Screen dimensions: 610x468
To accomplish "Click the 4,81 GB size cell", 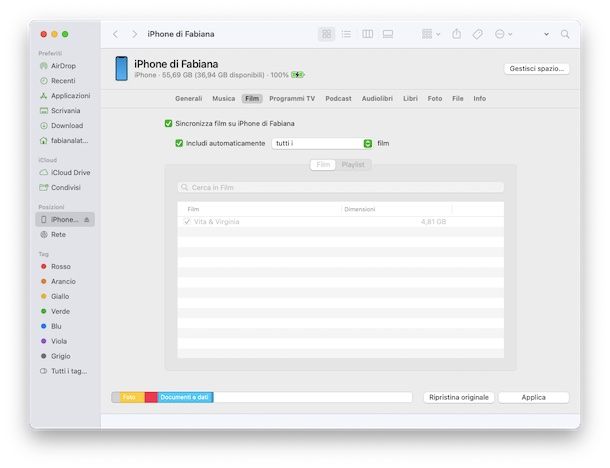I will pyautogui.click(x=433, y=222).
